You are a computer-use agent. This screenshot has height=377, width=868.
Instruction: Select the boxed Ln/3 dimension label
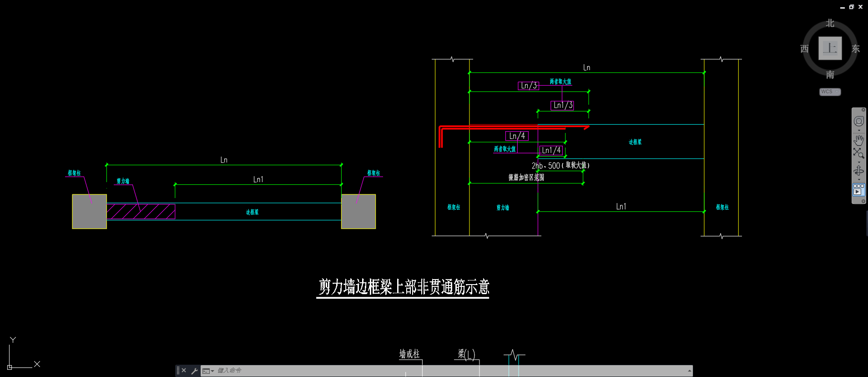(529, 86)
